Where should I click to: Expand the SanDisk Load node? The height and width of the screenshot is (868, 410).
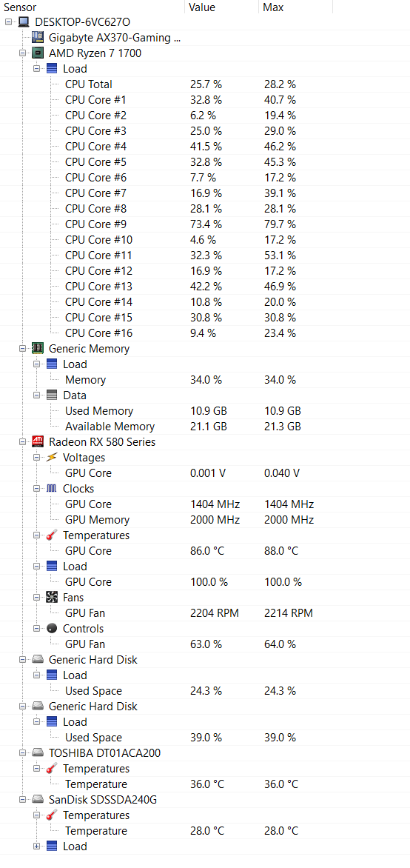click(x=36, y=847)
